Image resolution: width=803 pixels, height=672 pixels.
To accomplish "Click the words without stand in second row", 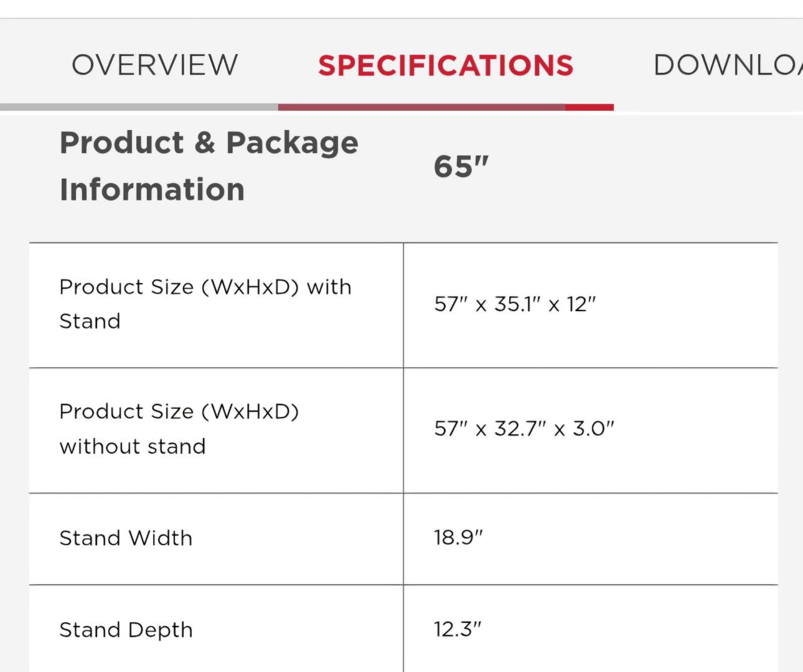I will [133, 446].
